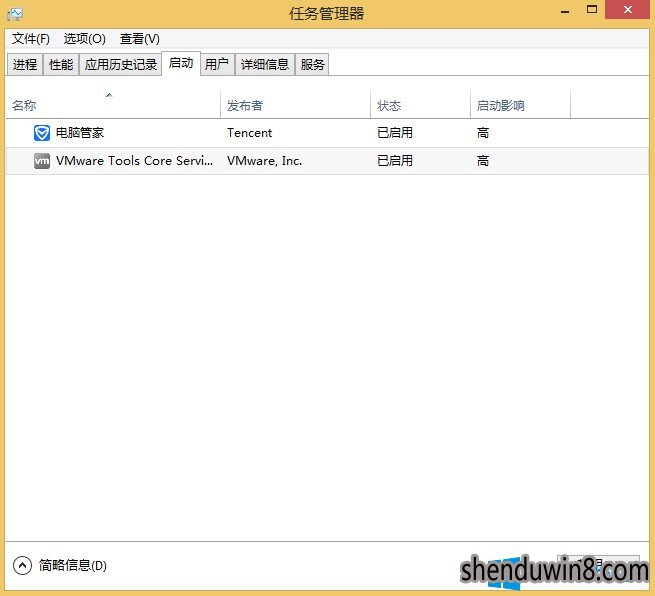The image size is (655, 596).
Task: Select the 启动 tab
Action: tap(181, 63)
